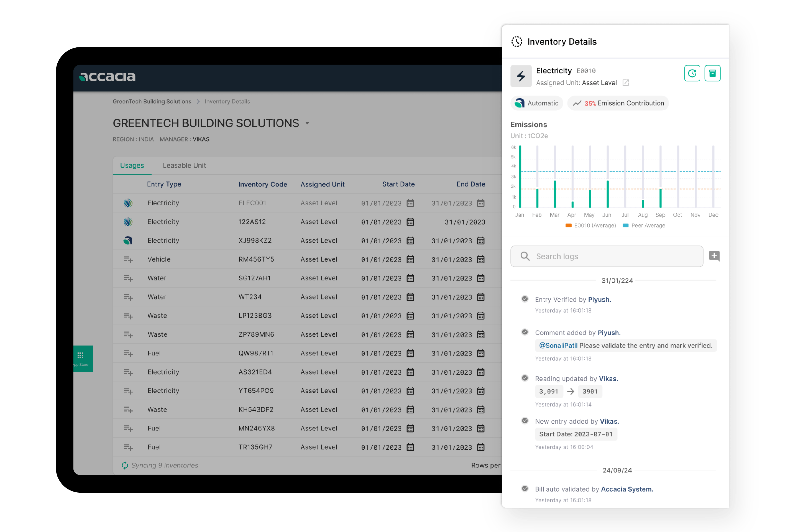Click the Entry Type column header

[x=164, y=184]
